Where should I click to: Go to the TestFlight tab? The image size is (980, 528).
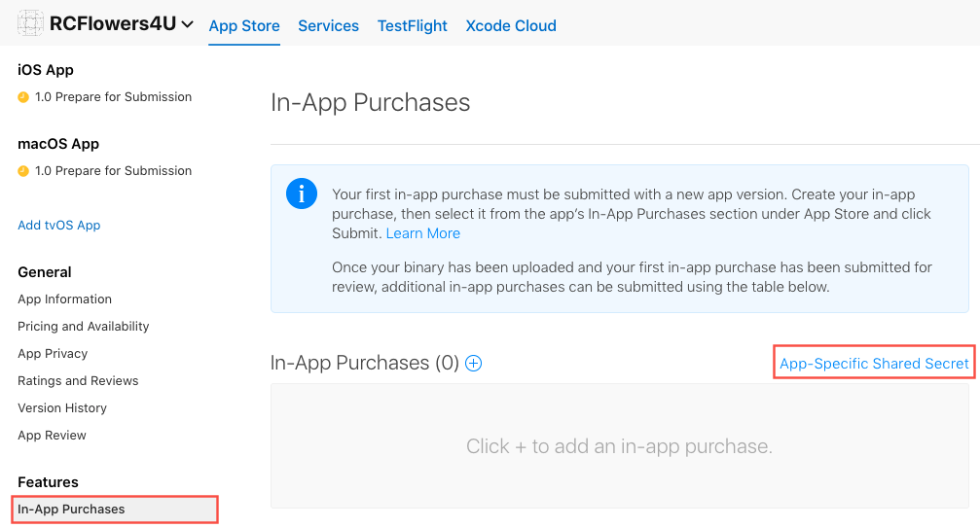click(x=413, y=26)
